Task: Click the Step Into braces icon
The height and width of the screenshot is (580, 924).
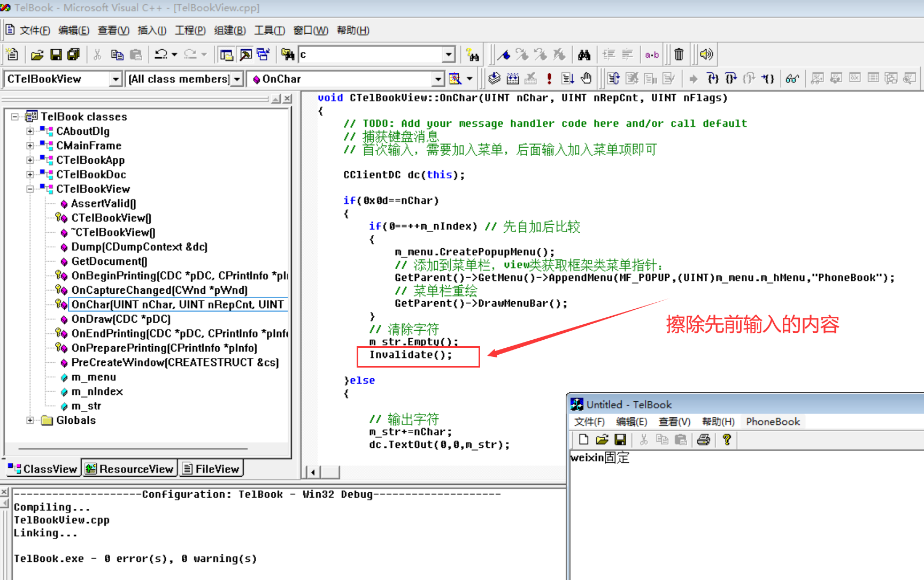Action: coord(713,79)
